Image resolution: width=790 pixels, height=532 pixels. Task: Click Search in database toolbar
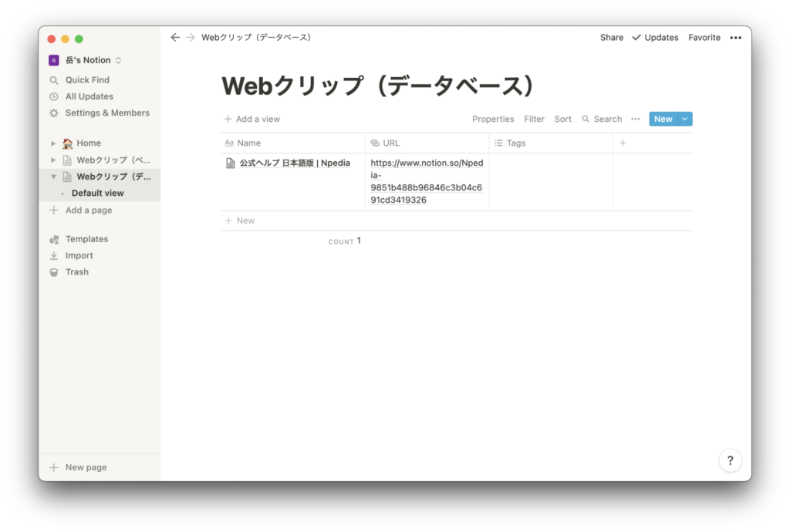click(x=602, y=120)
